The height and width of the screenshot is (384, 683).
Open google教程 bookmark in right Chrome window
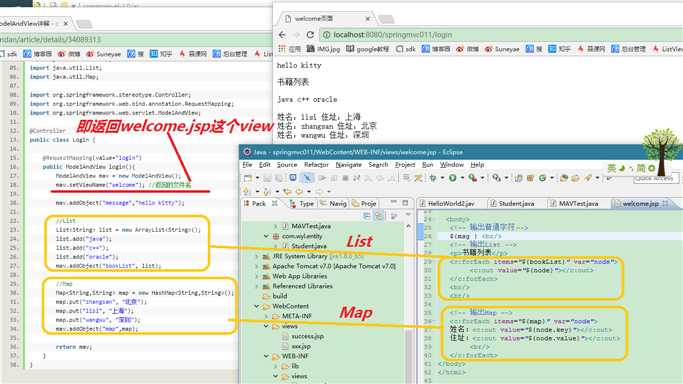click(x=368, y=49)
